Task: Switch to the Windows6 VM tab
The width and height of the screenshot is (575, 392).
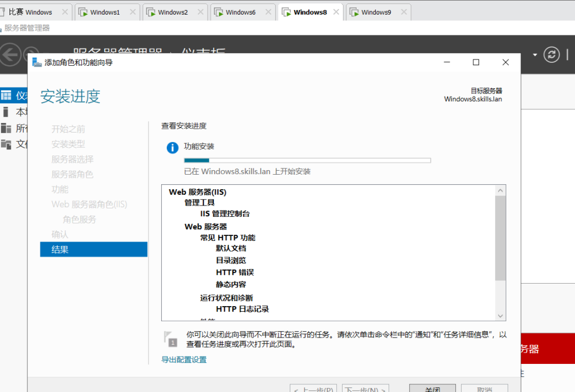Action: [240, 12]
